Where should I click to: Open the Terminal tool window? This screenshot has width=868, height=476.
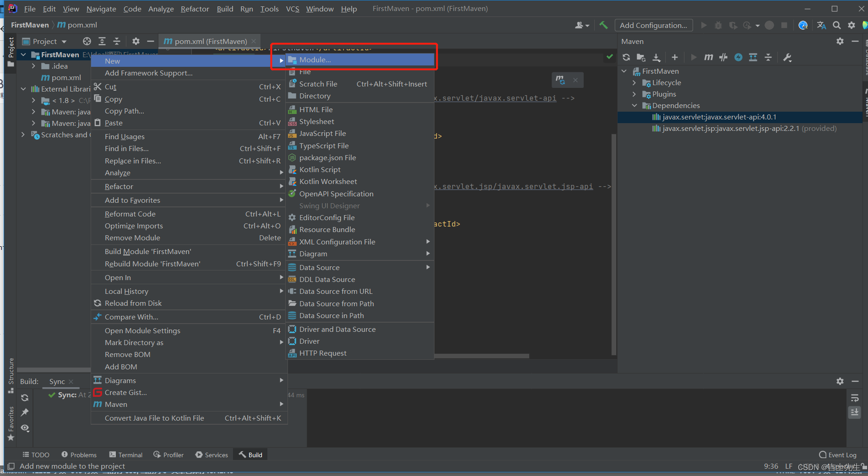click(126, 454)
